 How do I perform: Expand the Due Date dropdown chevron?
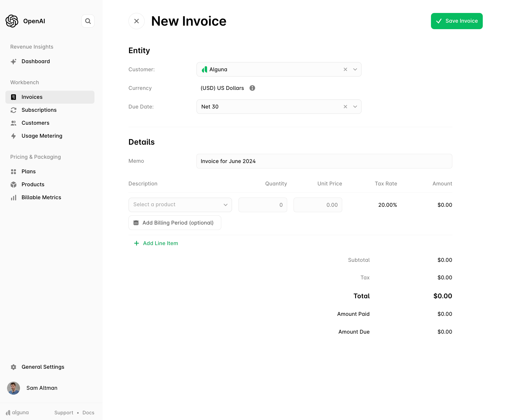click(x=355, y=107)
